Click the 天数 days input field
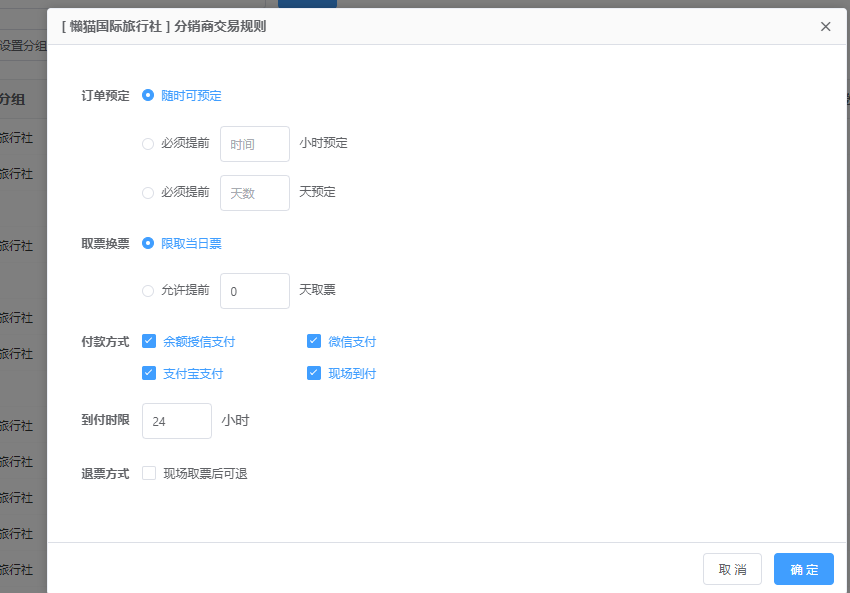Viewport: 850px width, 593px height. coord(254,193)
